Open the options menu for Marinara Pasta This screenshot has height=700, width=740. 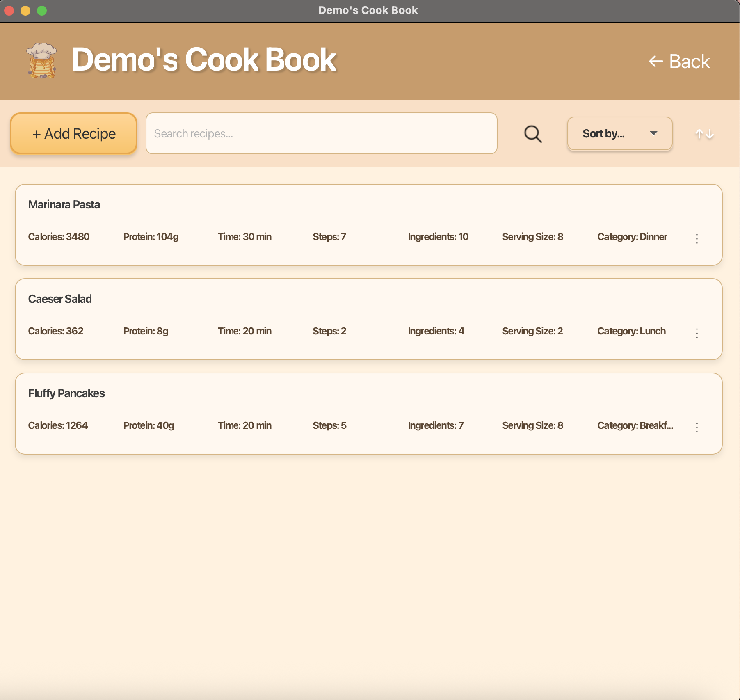[x=697, y=239]
